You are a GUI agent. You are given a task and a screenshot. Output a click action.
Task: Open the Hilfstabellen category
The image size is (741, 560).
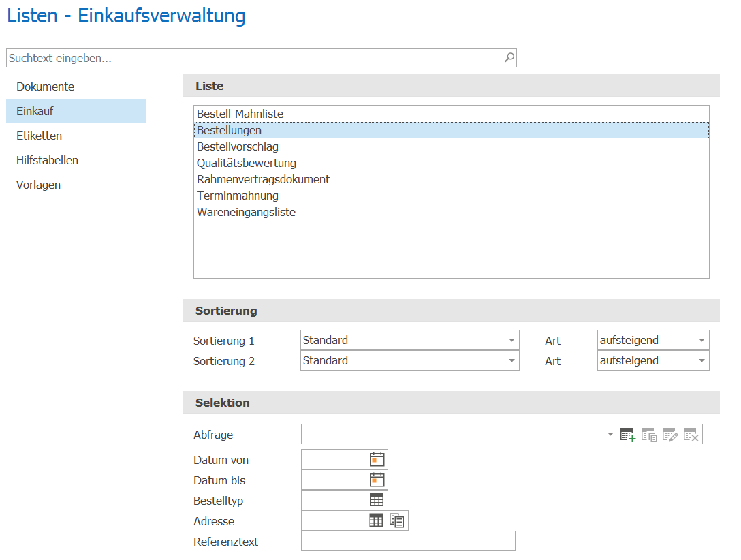click(x=76, y=160)
